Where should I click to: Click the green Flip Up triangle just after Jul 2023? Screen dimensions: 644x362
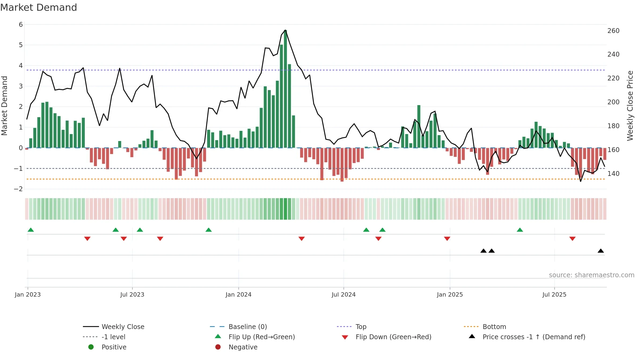(140, 230)
